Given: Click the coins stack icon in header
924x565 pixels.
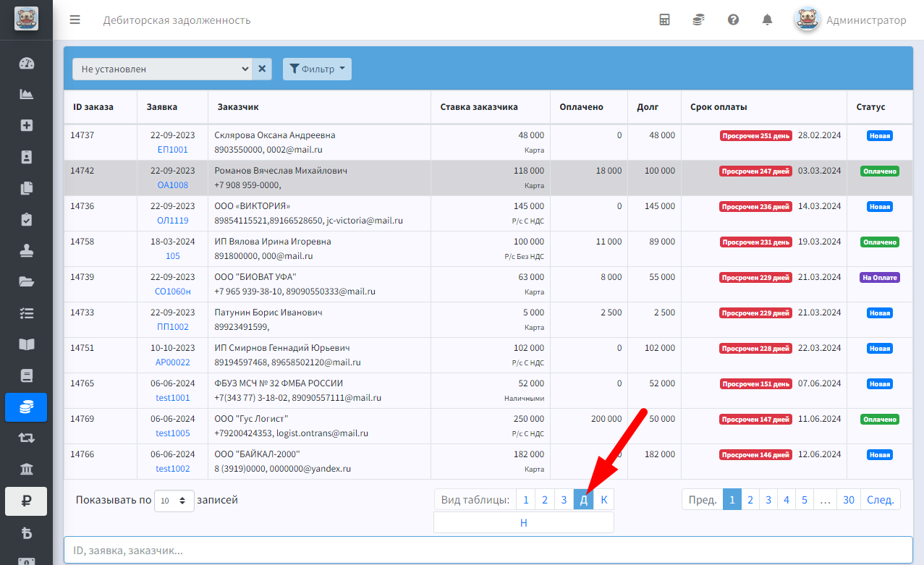Looking at the screenshot, I should [698, 20].
